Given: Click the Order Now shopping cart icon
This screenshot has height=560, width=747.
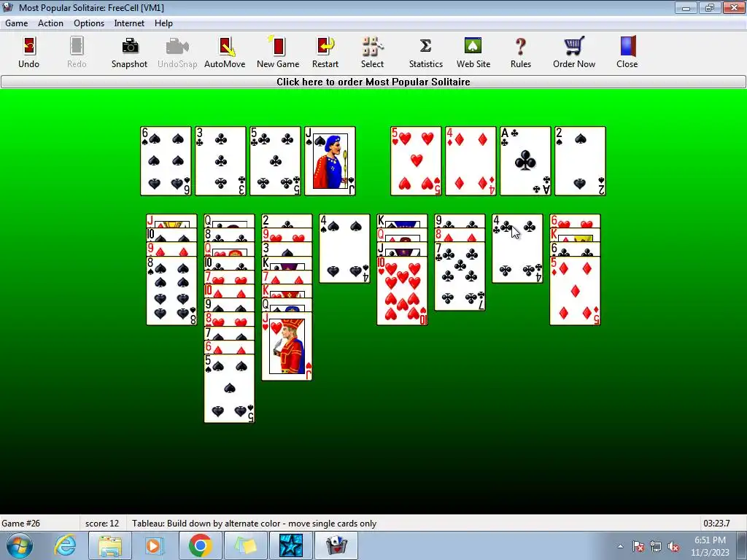Looking at the screenshot, I should tap(573, 52).
